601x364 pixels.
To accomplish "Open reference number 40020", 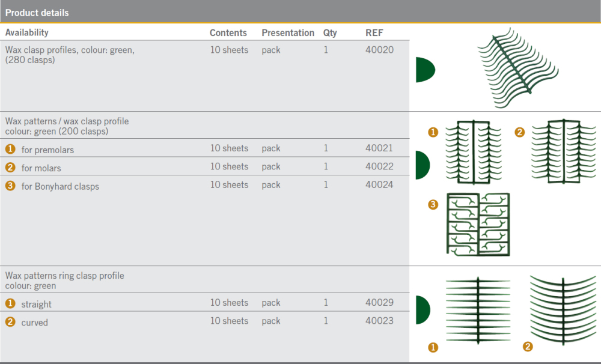I will tap(379, 50).
